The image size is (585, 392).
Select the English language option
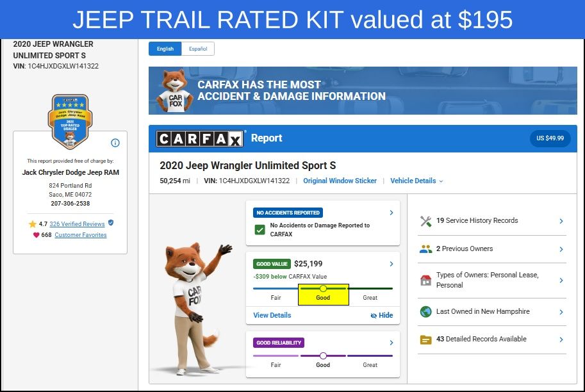[165, 49]
